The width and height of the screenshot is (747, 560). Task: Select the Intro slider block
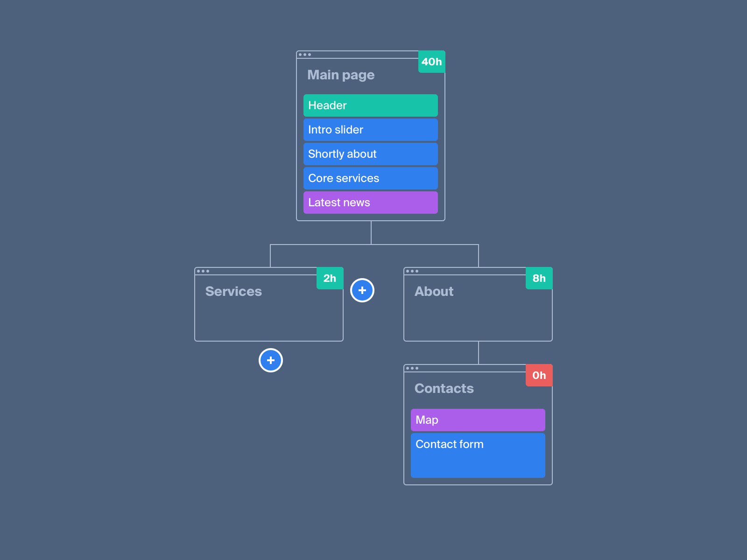pos(371,130)
